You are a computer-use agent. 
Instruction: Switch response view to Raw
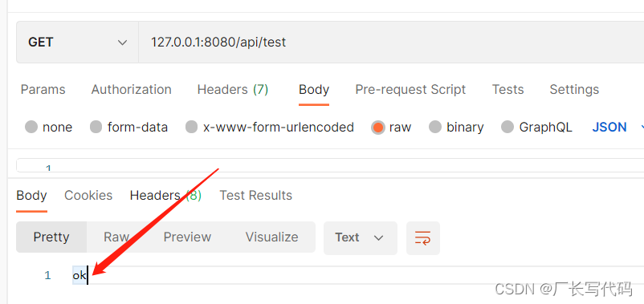point(116,237)
